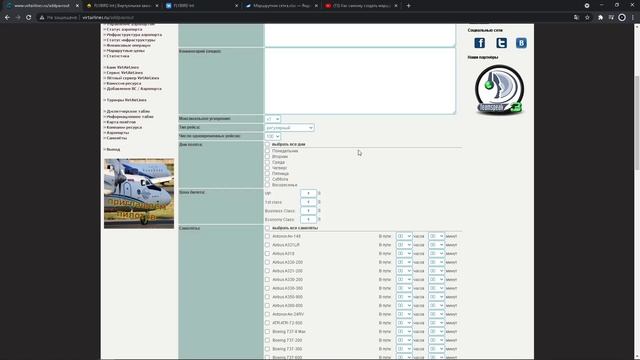640x360 pixels.
Task: Select the Antonov An-148 checkbox
Action: pyautogui.click(x=267, y=236)
